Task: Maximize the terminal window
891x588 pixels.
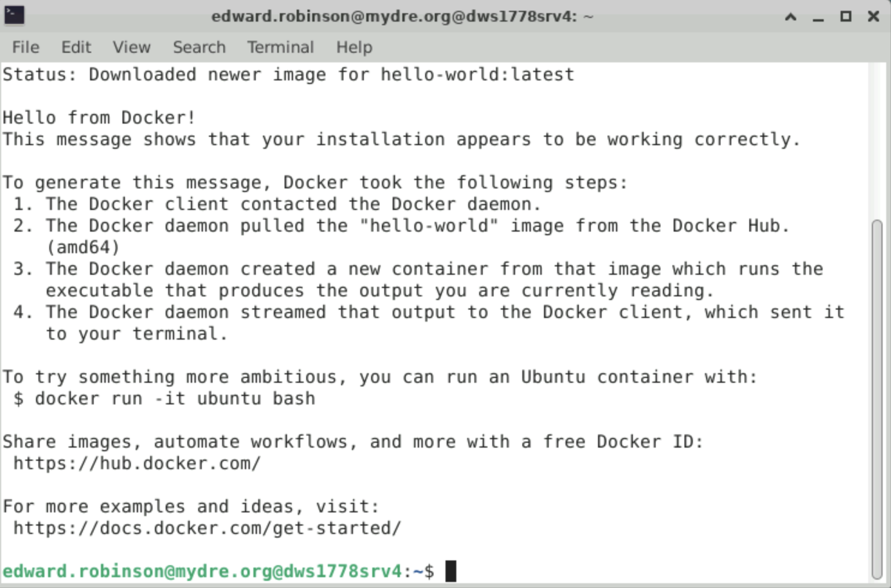Action: click(845, 16)
